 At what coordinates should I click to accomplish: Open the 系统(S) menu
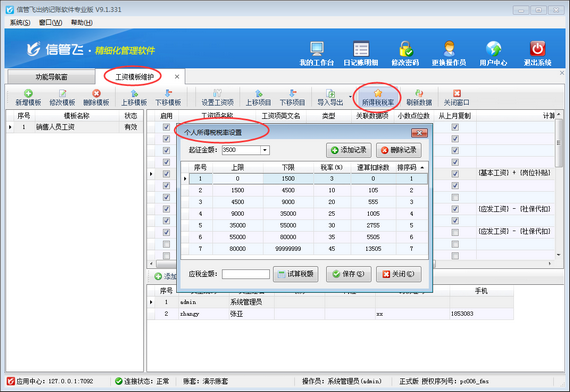coord(20,23)
